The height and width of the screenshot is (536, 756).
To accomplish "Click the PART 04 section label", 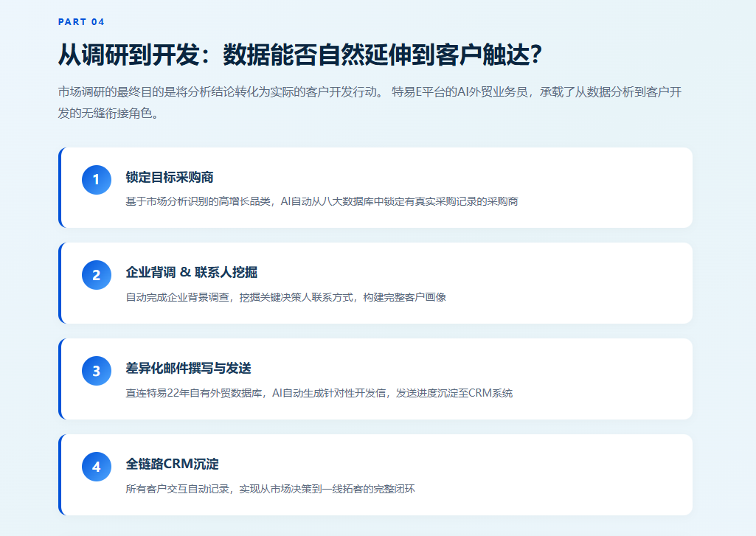I will pos(81,21).
